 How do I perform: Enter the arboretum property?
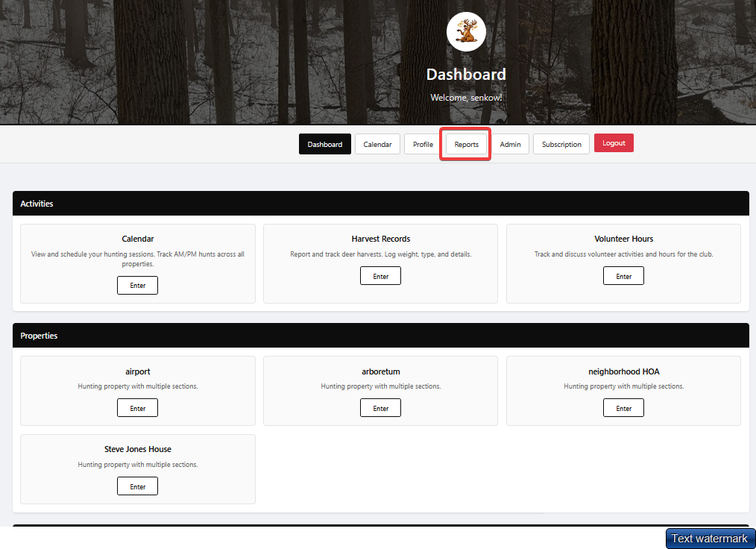380,407
